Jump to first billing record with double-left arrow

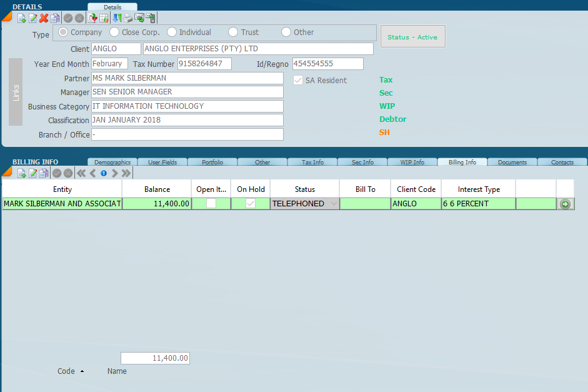81,173
